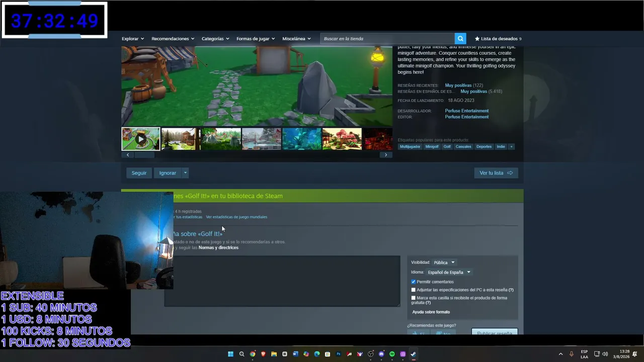Toggle Permitir comentarios checkbox

tap(414, 282)
